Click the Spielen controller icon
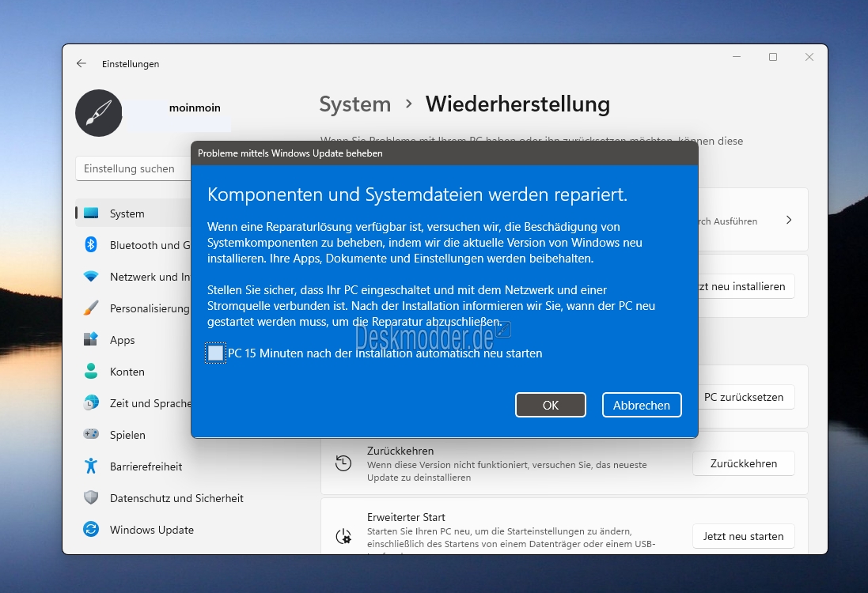This screenshot has height=593, width=868. click(91, 434)
